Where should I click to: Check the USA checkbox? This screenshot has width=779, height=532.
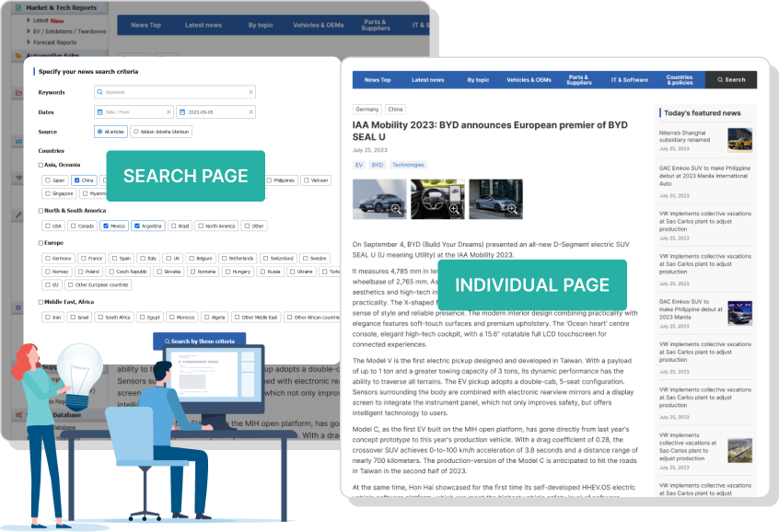(48, 226)
